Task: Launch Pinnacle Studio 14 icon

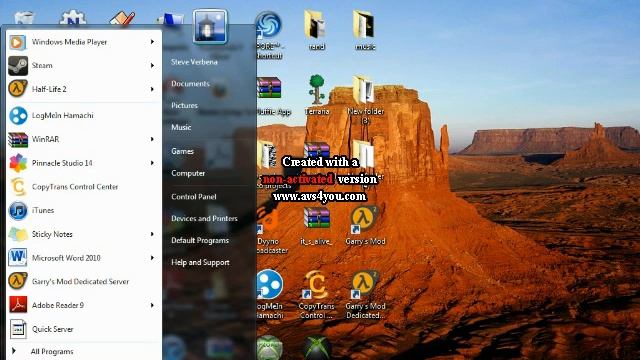Action: (x=18, y=163)
